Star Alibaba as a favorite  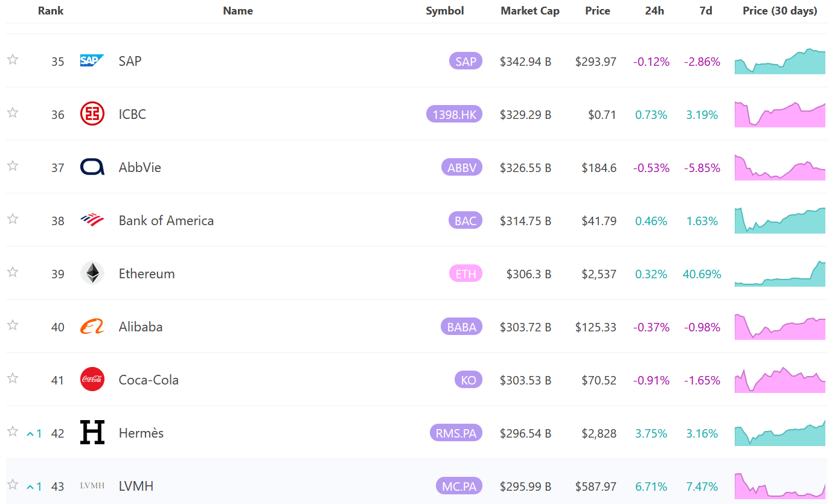coord(13,325)
